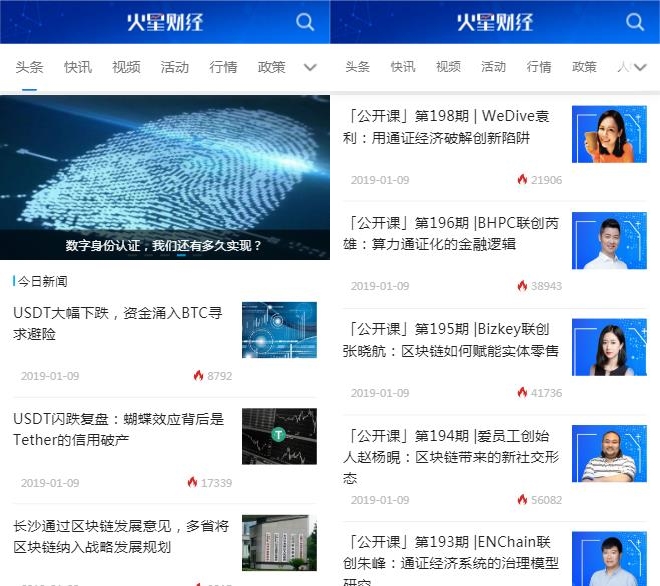
Task: Select 政策 tab in left panel
Action: [x=271, y=67]
